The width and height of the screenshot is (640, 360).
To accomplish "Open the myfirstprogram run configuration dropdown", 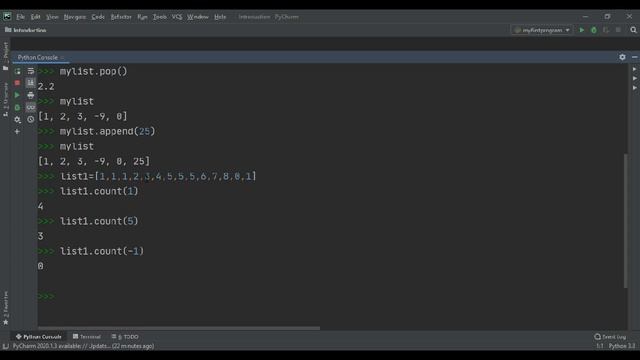I will [x=542, y=30].
